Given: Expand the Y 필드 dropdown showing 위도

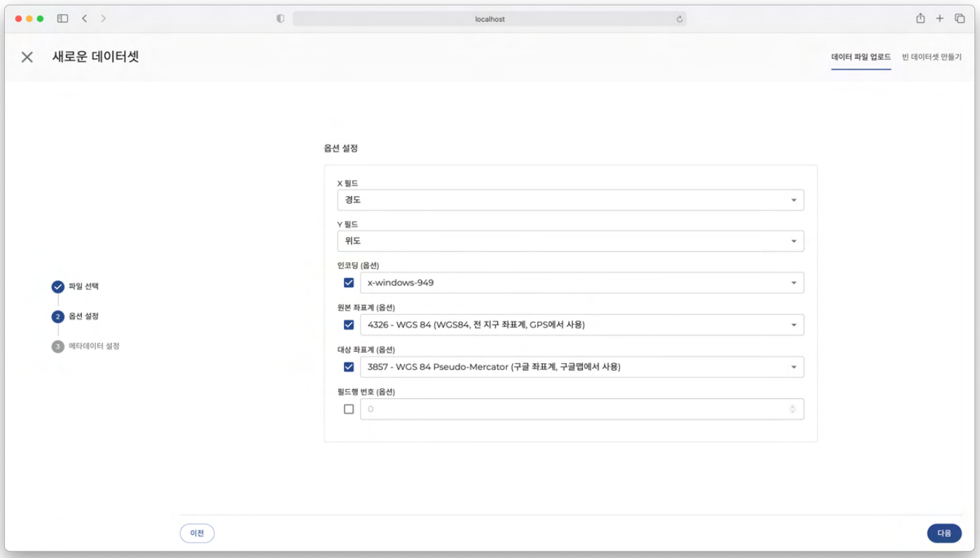Looking at the screenshot, I should tap(570, 241).
